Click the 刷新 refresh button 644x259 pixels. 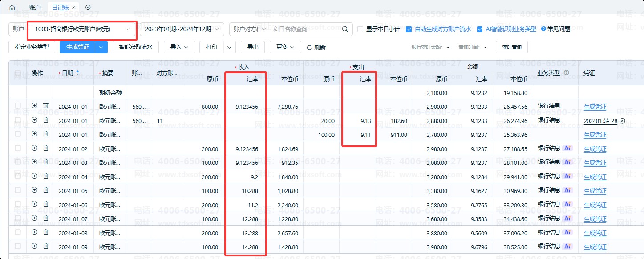point(316,47)
